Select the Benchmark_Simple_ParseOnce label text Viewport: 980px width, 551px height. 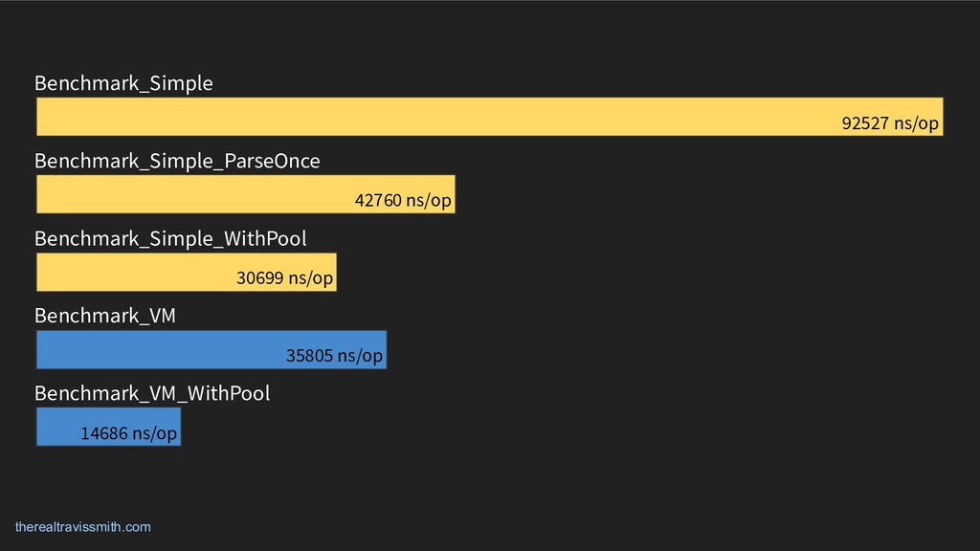point(177,161)
